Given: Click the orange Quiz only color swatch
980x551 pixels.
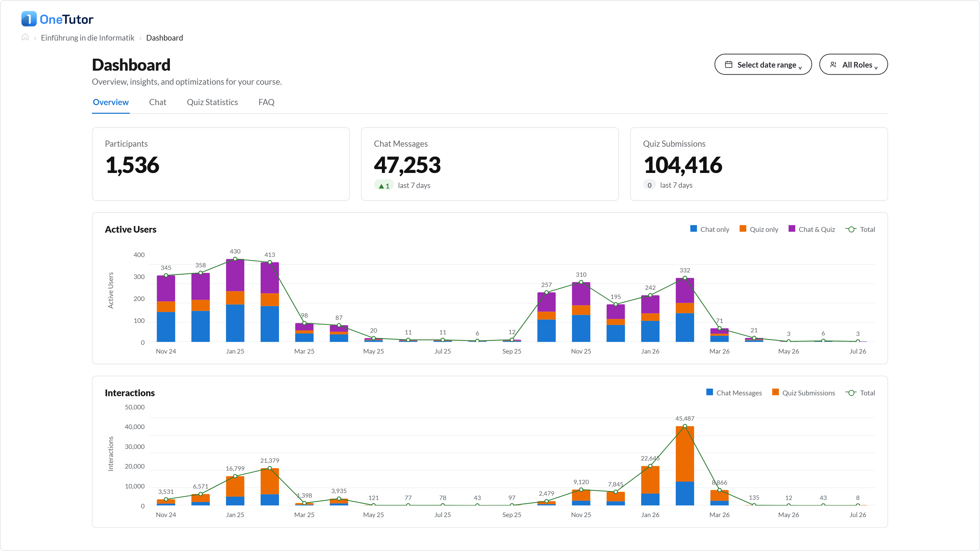Looking at the screenshot, I should click(743, 229).
